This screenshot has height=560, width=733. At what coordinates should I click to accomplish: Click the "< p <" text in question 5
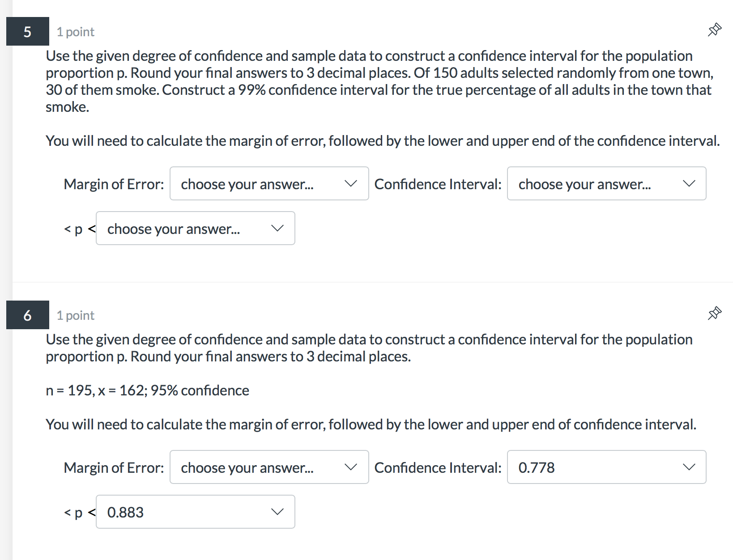pos(79,229)
